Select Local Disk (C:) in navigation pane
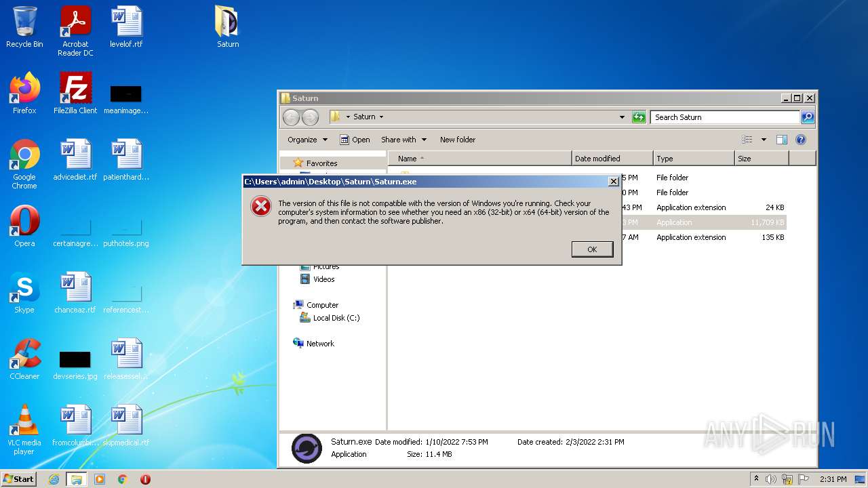Viewport: 868px width, 488px height. (x=330, y=318)
